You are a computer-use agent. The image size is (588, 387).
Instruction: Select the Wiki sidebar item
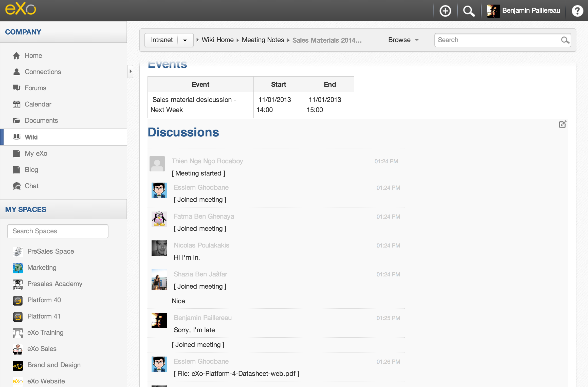(63, 137)
